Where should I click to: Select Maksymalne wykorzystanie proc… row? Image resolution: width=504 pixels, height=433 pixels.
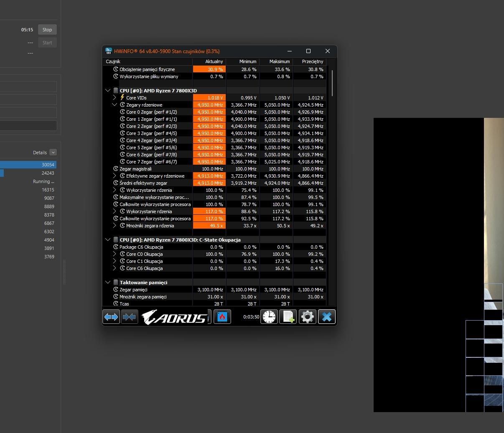coord(214,197)
